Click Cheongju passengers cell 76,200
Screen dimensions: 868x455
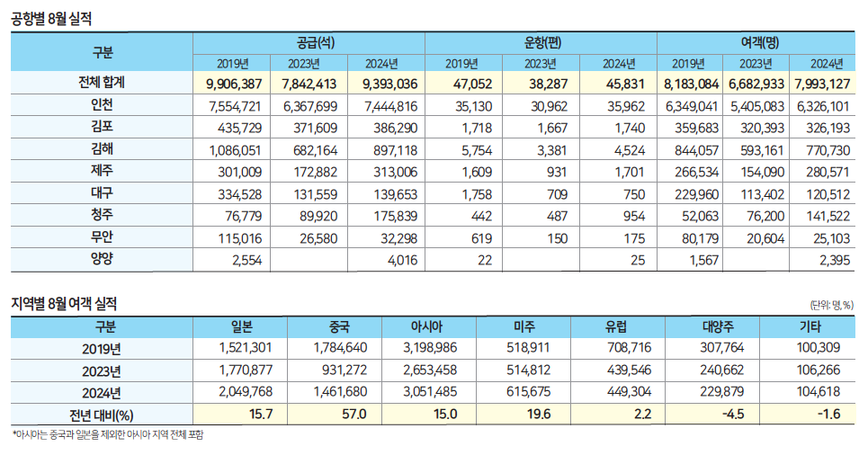pyautogui.click(x=765, y=217)
